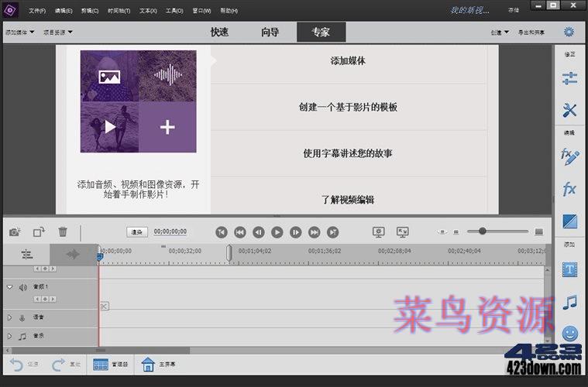Open the Timeline (时间轴) menu

[x=119, y=11]
